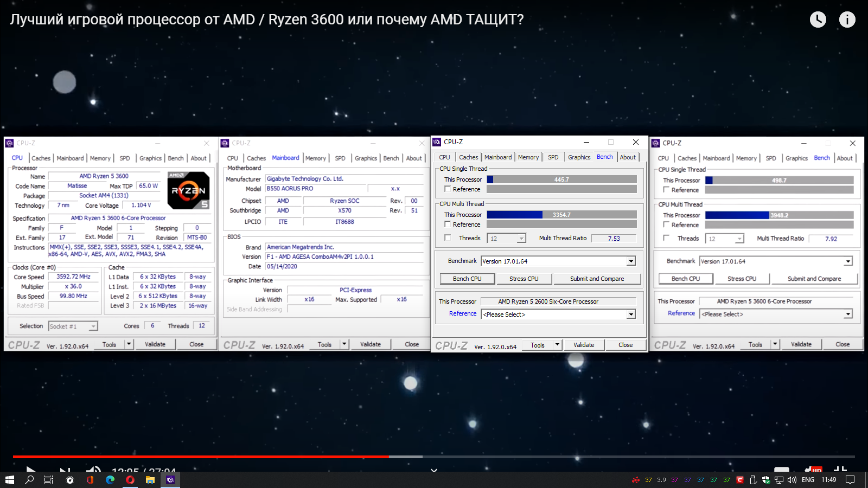Viewport: 868px width, 488px height.
Task: Open Benchmark version dropdown in Ryzen 3600 bench window
Action: tap(776, 261)
